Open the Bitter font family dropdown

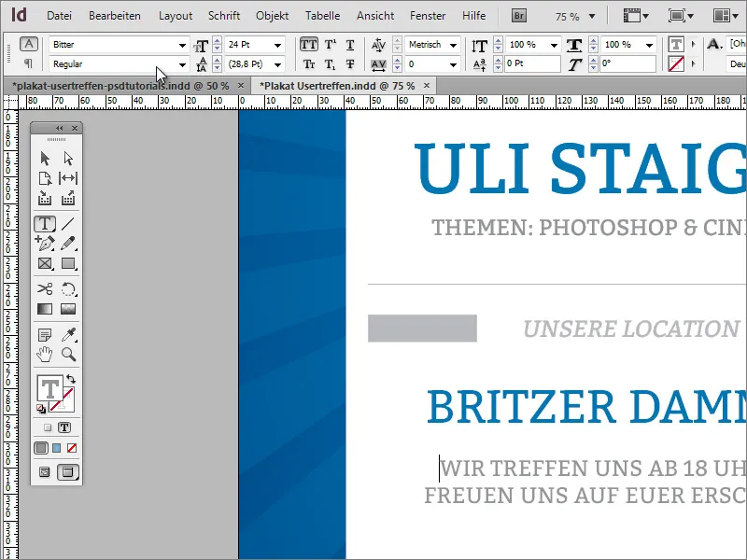(182, 45)
